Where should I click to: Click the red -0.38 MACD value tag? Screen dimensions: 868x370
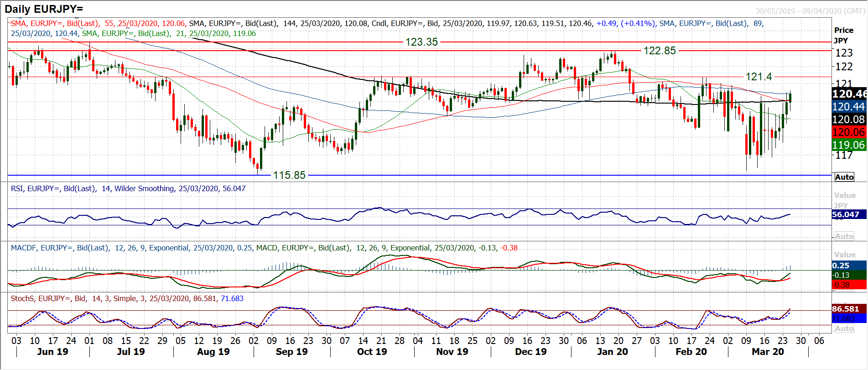point(849,285)
